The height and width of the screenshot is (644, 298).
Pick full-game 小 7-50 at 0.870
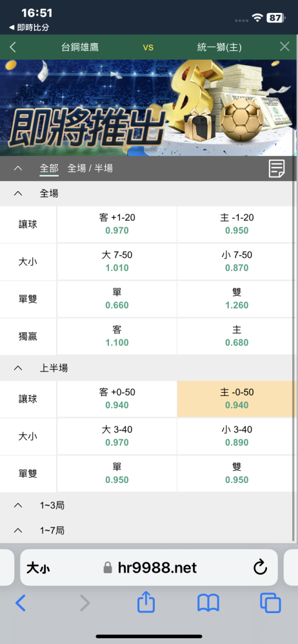pyautogui.click(x=237, y=261)
